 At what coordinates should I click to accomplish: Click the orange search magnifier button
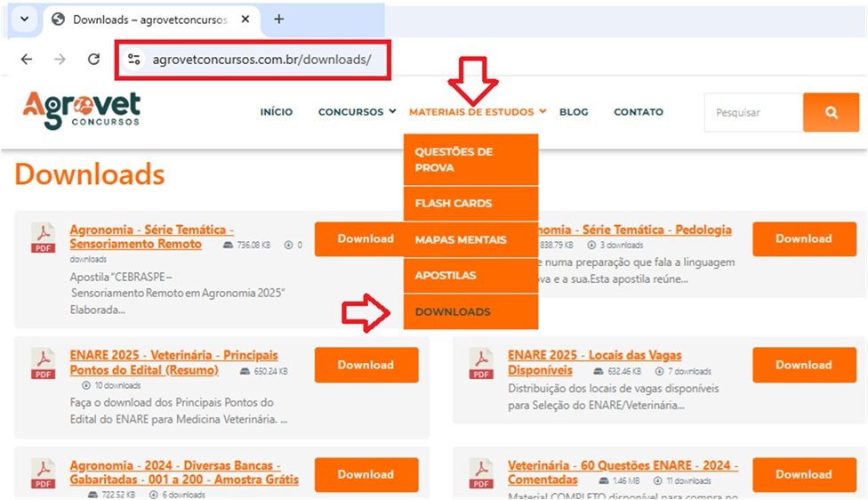pyautogui.click(x=831, y=112)
